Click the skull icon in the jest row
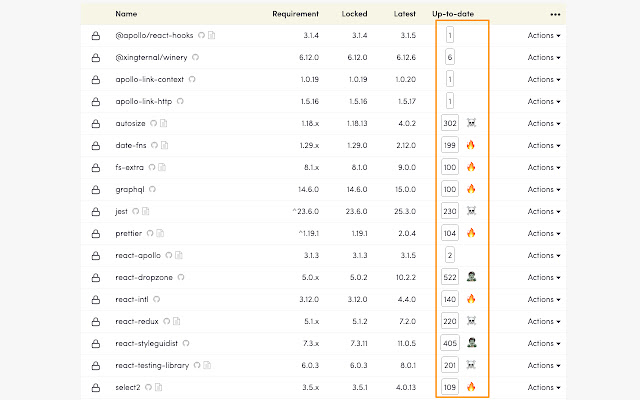 (x=471, y=211)
